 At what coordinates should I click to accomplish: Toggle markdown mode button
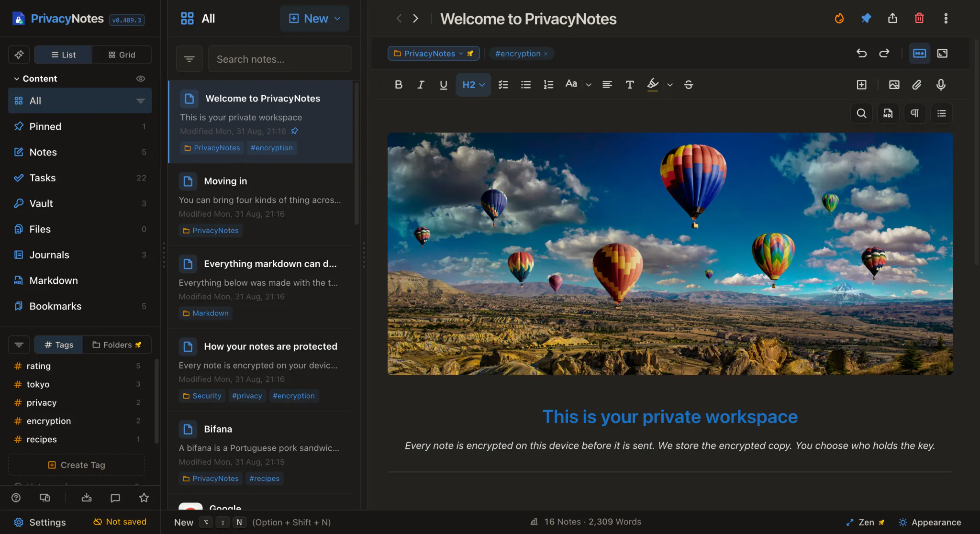919,53
